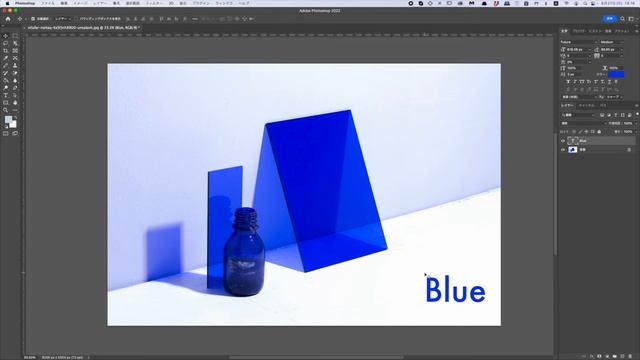Select the Clone Stamp tool
The image size is (640, 360).
coord(15,66)
